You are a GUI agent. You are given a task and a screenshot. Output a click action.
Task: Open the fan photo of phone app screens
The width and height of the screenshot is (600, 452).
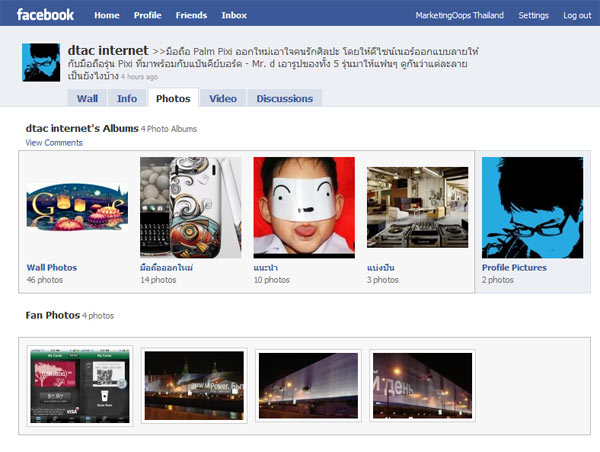click(80, 386)
